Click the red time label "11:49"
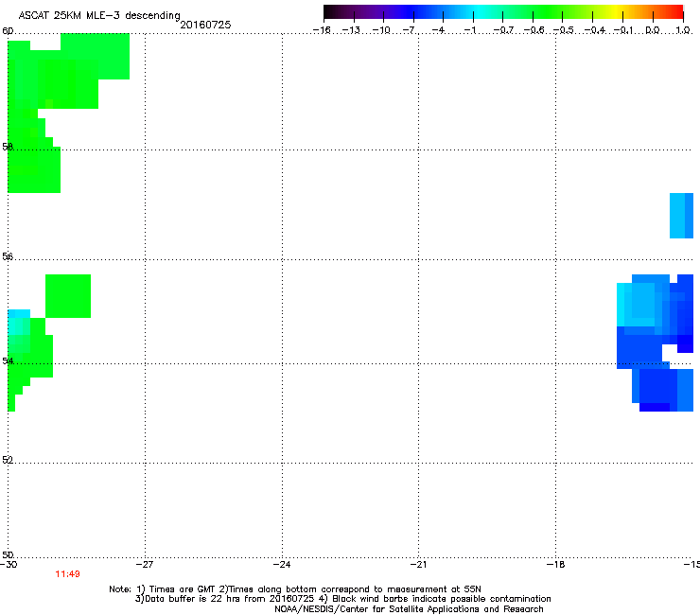 click(67, 574)
